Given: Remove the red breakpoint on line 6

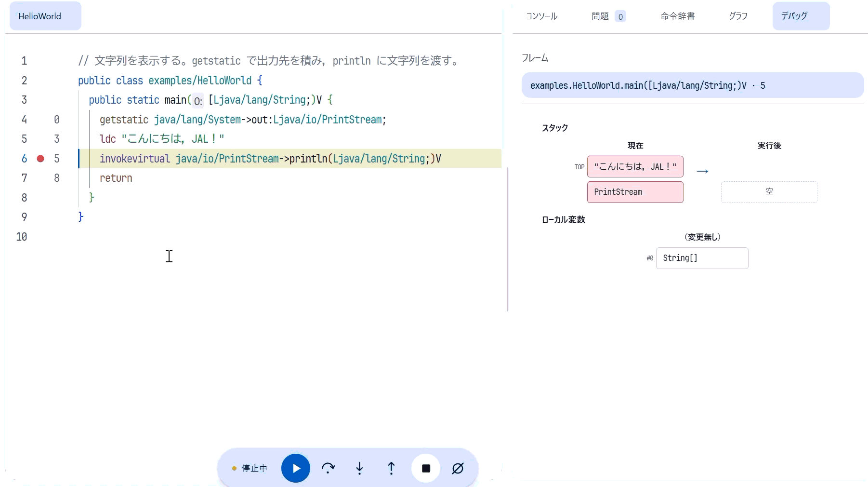Looking at the screenshot, I should pyautogui.click(x=40, y=159).
